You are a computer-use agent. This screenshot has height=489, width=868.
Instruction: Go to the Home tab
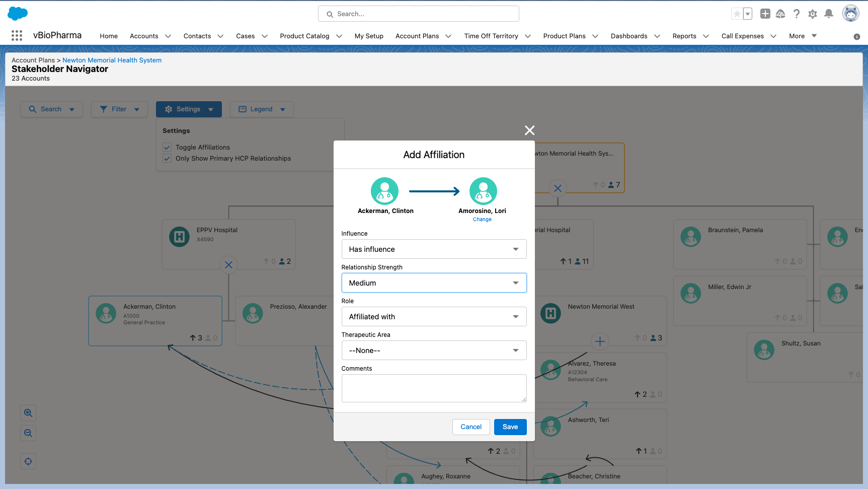tap(109, 36)
